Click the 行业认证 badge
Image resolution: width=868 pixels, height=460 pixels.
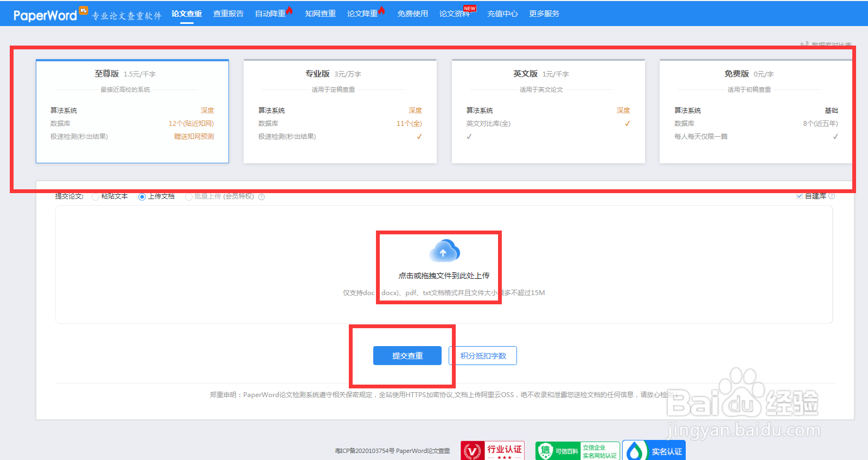pos(493,451)
